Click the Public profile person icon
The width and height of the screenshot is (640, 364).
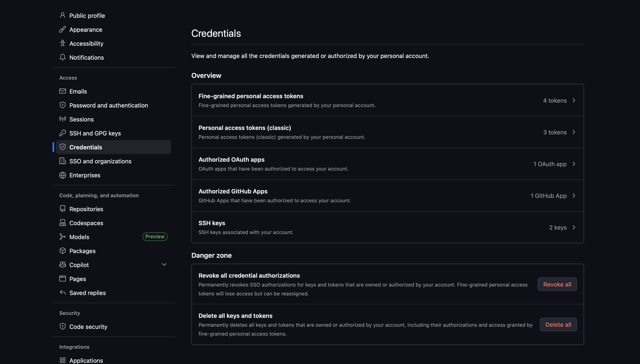tap(62, 15)
